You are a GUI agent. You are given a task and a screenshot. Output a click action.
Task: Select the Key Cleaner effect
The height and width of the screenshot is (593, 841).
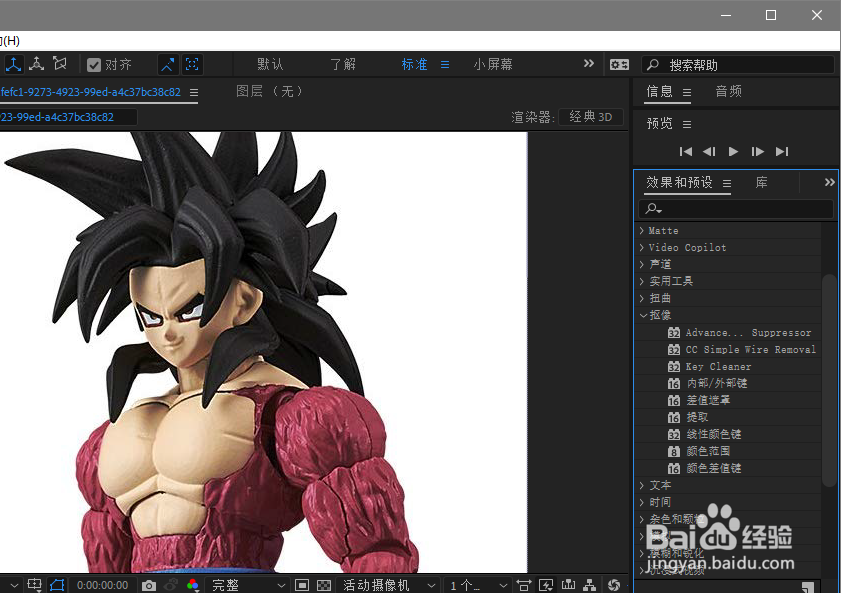point(710,367)
